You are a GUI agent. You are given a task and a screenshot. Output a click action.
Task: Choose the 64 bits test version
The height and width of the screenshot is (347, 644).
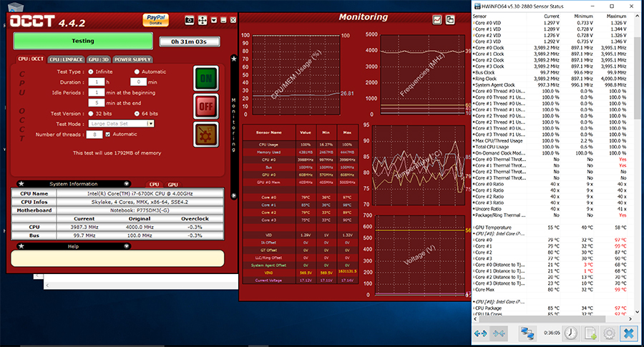(x=137, y=113)
